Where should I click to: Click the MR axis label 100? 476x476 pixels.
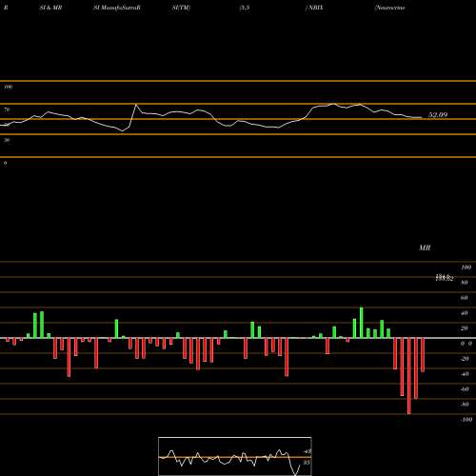(466, 268)
